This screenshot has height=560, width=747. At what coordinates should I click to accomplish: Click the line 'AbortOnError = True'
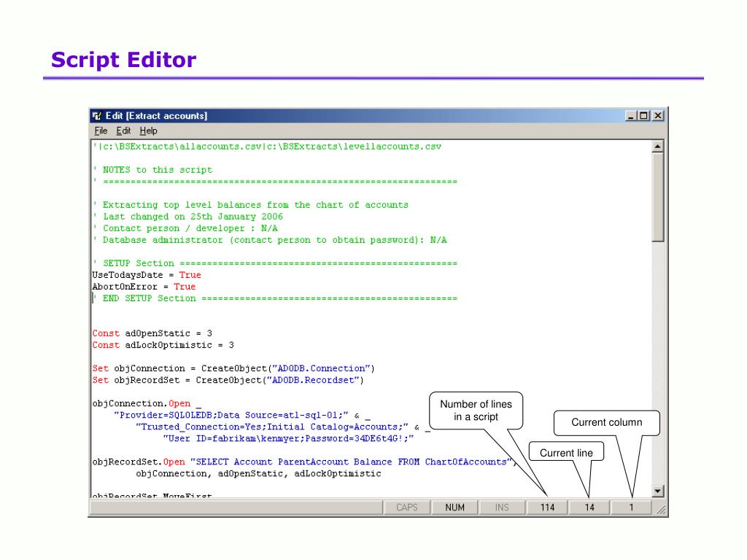pos(144,287)
